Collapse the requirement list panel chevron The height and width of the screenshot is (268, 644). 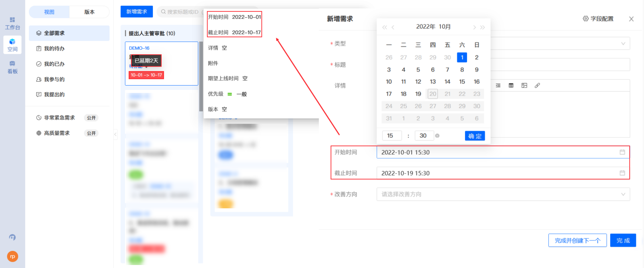(115, 134)
